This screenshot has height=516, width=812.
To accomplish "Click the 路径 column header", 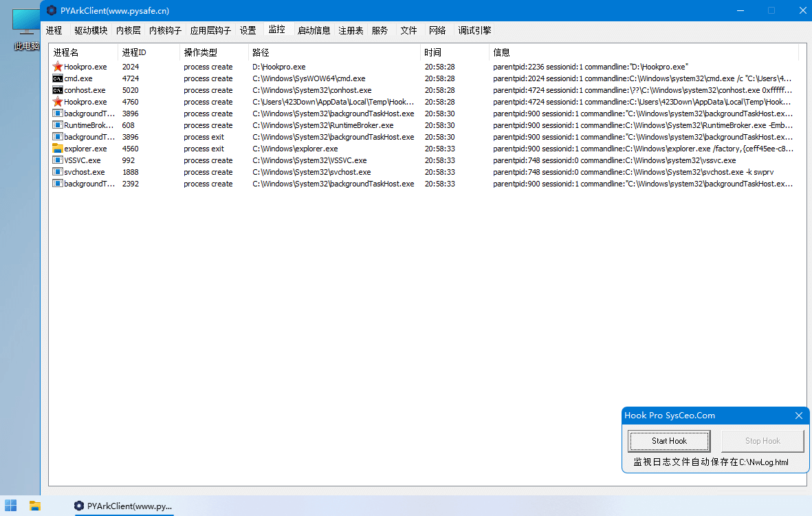I will (x=334, y=52).
